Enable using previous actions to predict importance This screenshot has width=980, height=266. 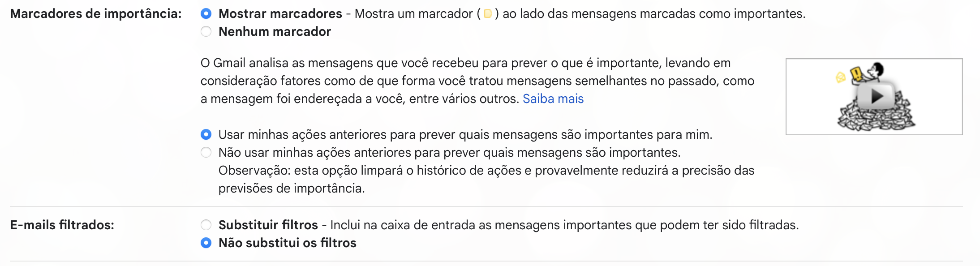206,134
